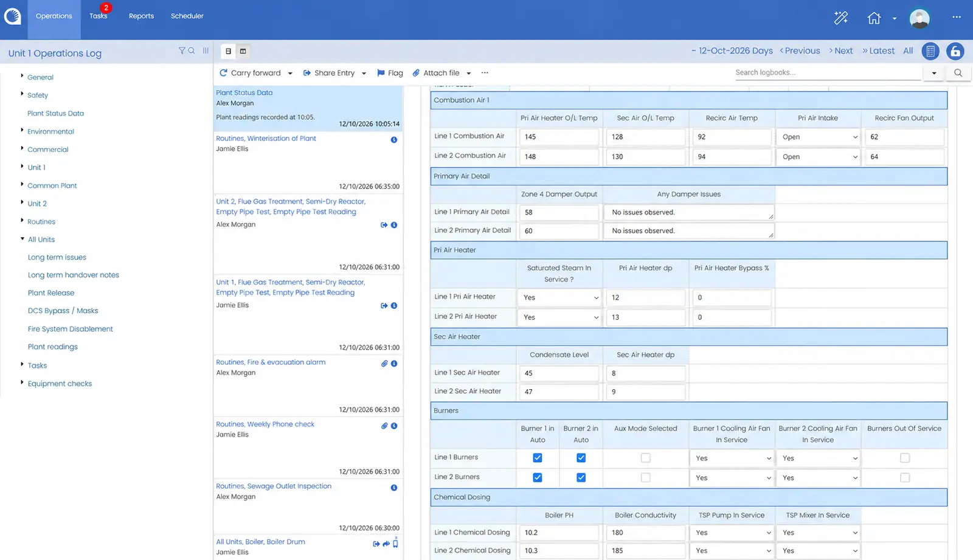
Task: Open the three-dot menu in header
Action: 957,17
